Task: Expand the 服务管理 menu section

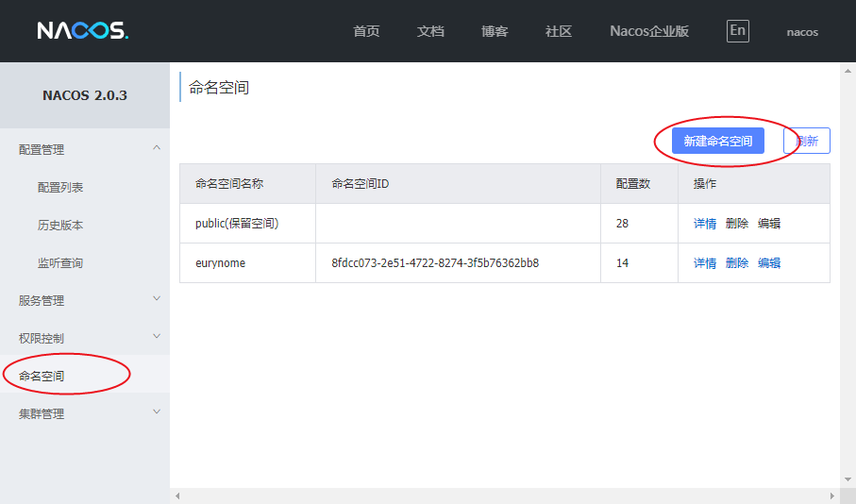Action: click(x=157, y=299)
